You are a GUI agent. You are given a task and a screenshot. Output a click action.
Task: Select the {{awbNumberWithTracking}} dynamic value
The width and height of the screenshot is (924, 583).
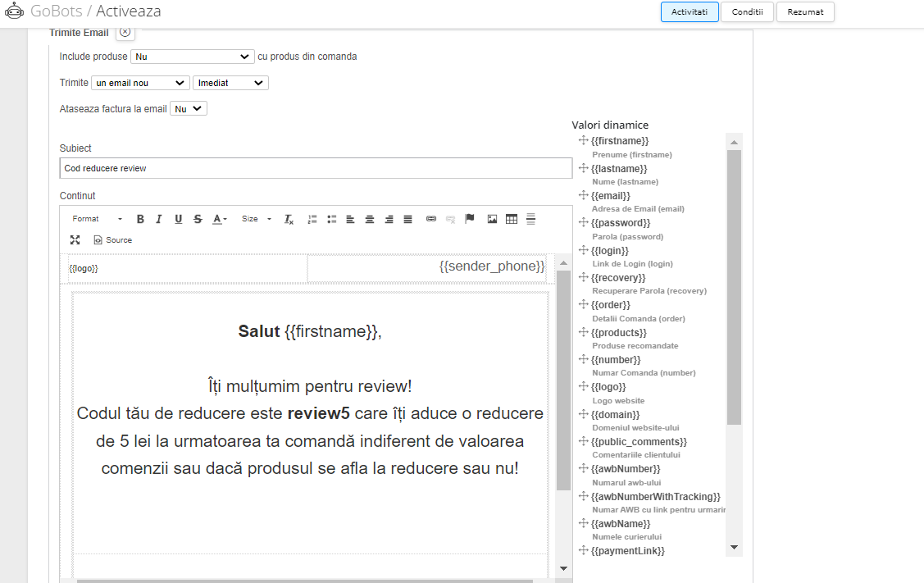pyautogui.click(x=656, y=496)
